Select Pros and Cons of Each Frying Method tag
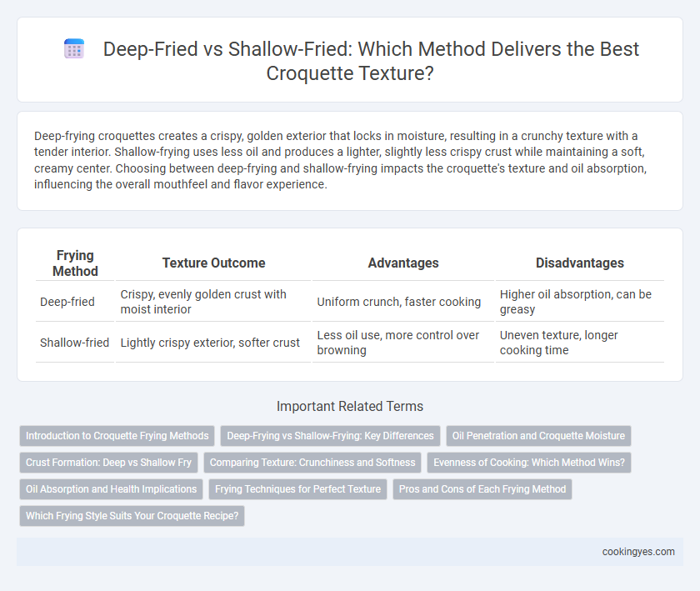The width and height of the screenshot is (700, 591). click(x=482, y=489)
